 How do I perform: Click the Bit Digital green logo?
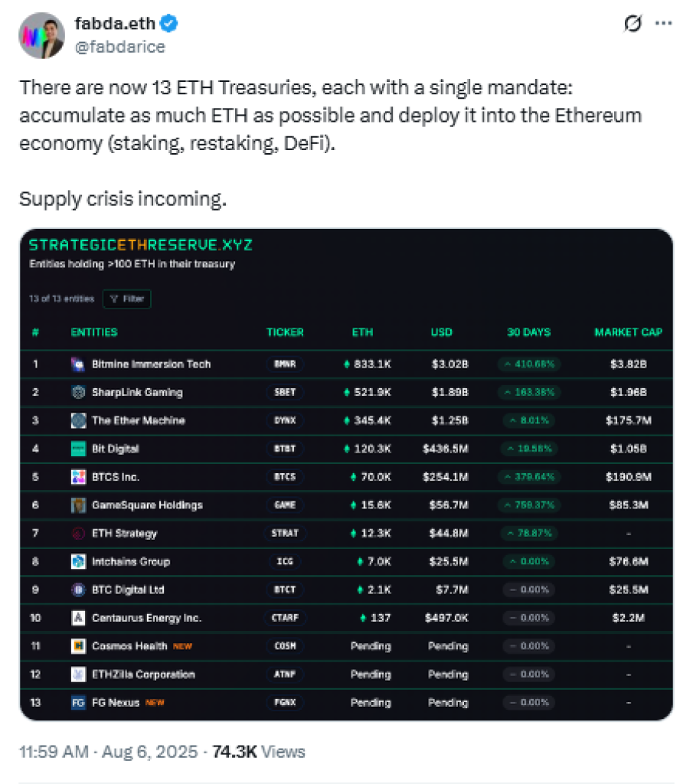pyautogui.click(x=78, y=449)
